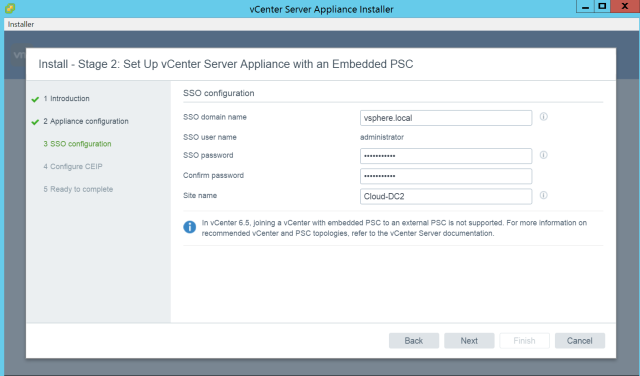Viewport: 640px width, 376px height.
Task: Click the green checkmark next to Appliance configuration
Action: pyautogui.click(x=35, y=122)
